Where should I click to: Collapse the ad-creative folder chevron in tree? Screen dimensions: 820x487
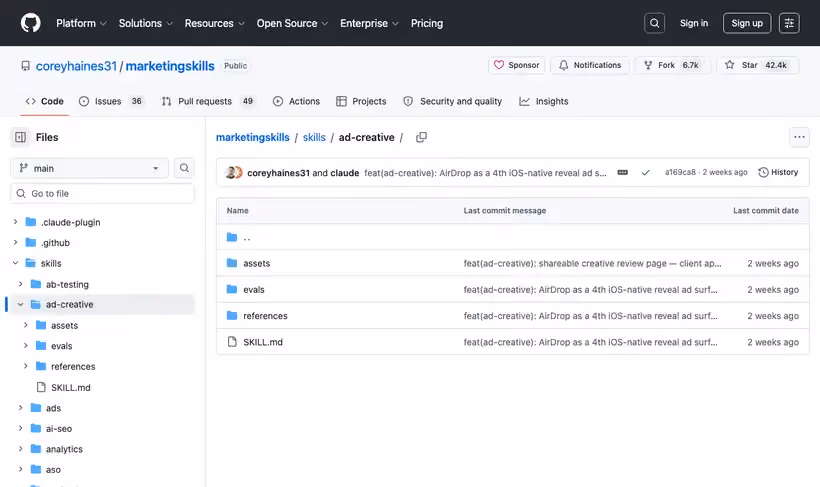(20, 304)
